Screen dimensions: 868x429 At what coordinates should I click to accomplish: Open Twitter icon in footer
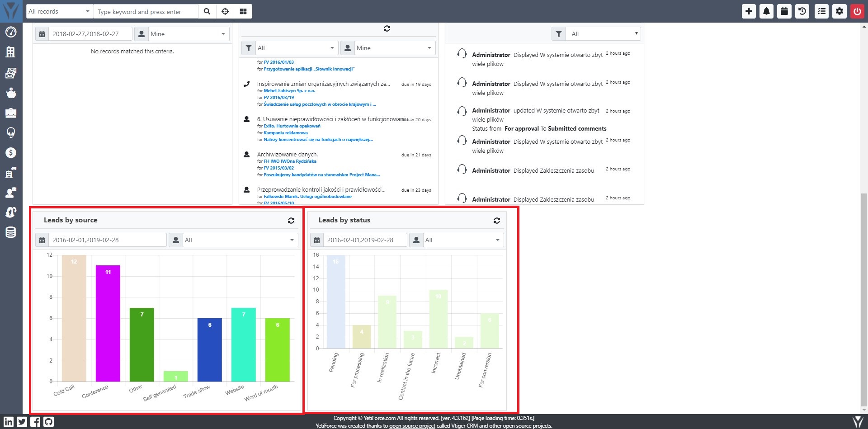tap(22, 422)
